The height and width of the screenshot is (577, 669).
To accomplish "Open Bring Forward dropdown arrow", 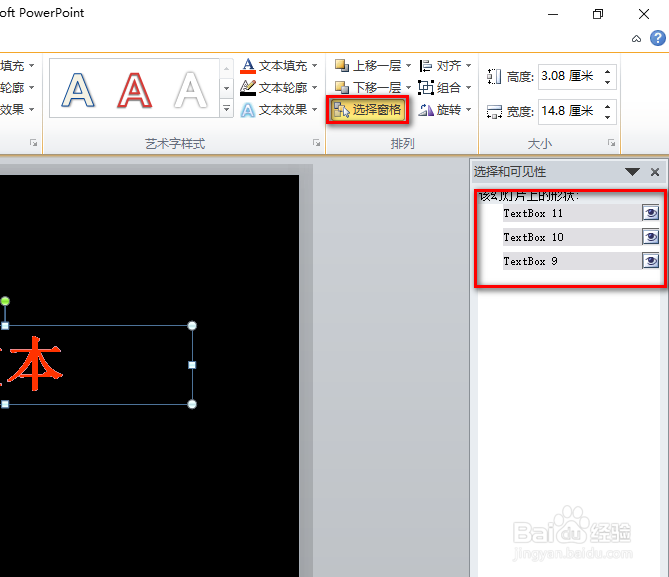I will click(408, 66).
